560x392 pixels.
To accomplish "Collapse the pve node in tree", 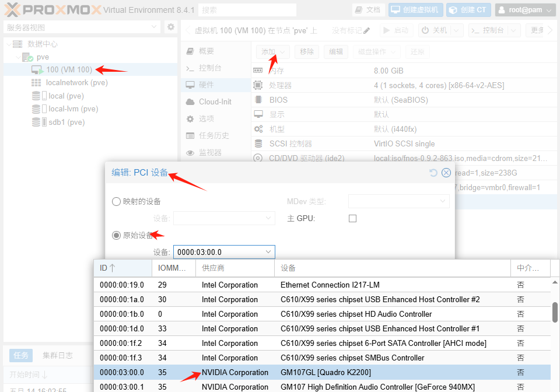I will [x=18, y=57].
